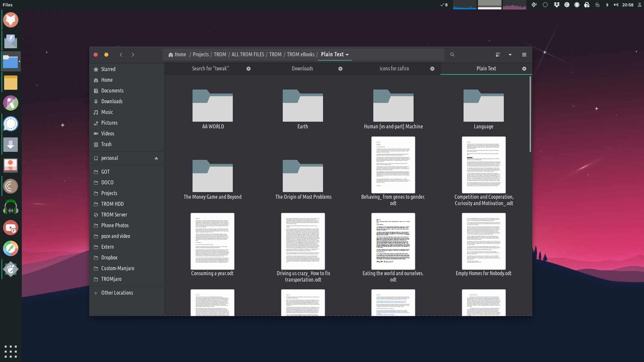Go forward with the right arrow
This screenshot has width=644, height=362.
(133, 55)
